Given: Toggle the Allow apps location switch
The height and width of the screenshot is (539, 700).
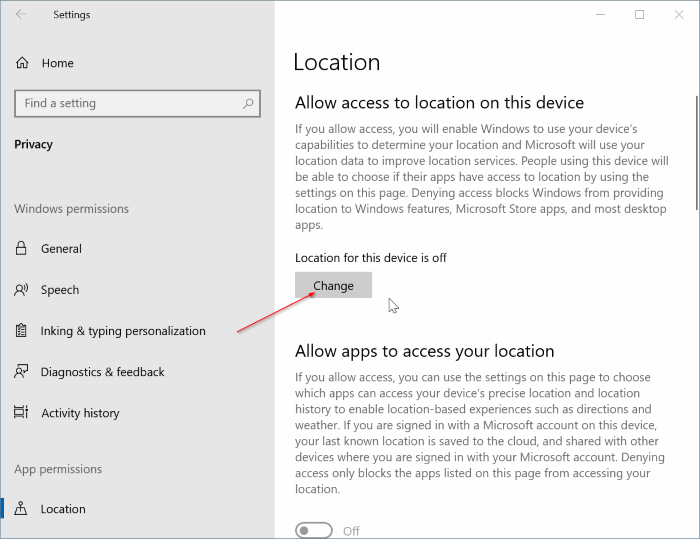Looking at the screenshot, I should click(x=314, y=531).
